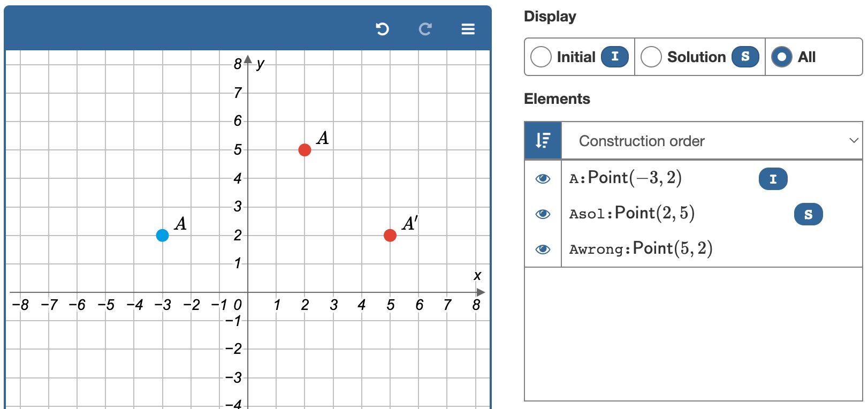Undo the last action
This screenshot has height=409, width=868.
click(383, 29)
